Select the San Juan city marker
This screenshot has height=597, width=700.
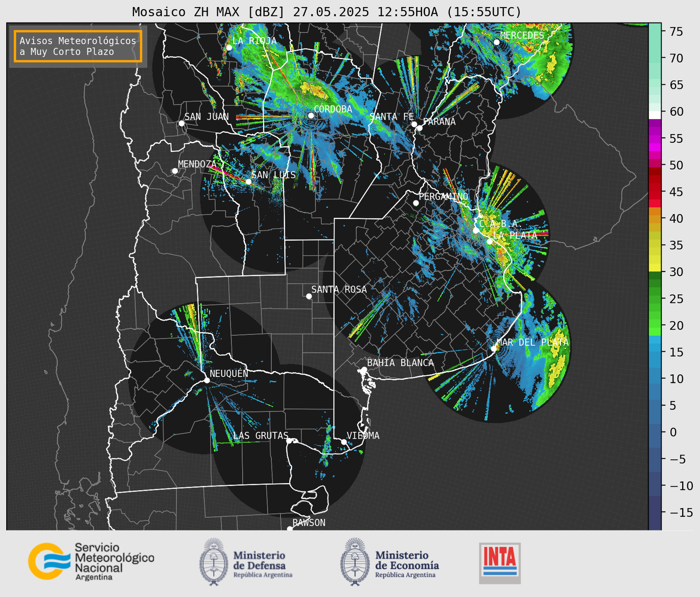coord(181,123)
